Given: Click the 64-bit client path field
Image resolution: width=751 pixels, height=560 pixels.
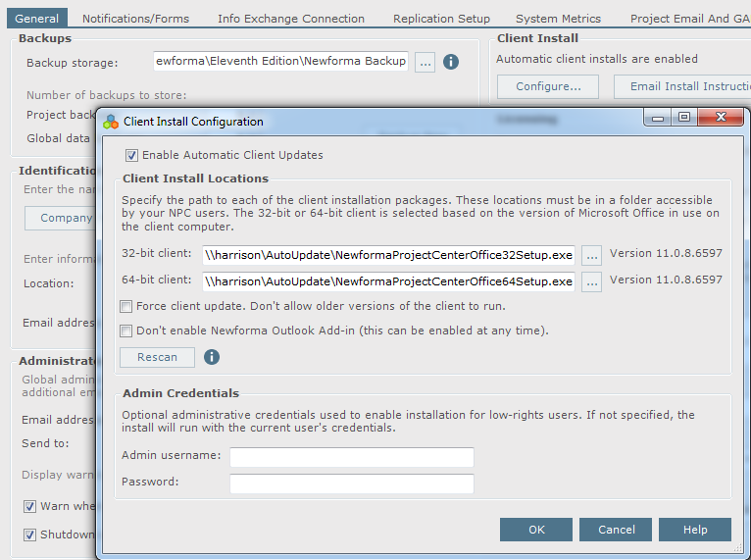Looking at the screenshot, I should 388,281.
